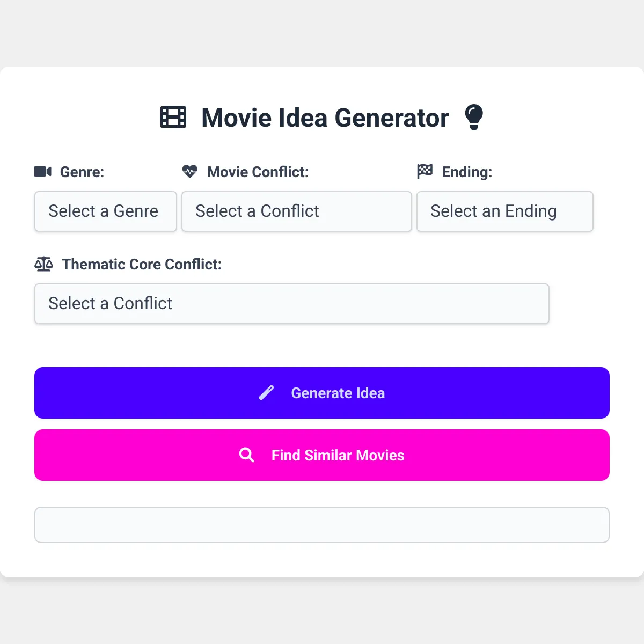The width and height of the screenshot is (644, 644).
Task: Expand the Thematic Core Conflict dropdown
Action: [x=292, y=304]
